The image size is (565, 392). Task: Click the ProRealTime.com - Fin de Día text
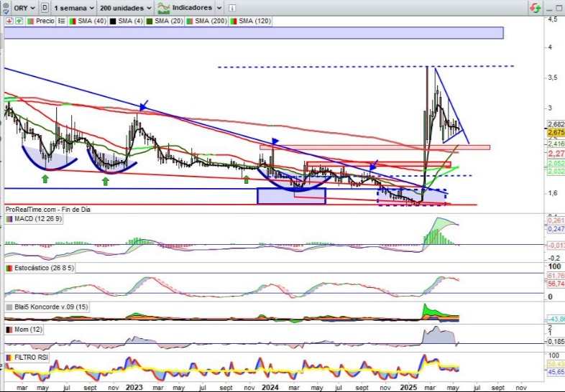pos(48,209)
